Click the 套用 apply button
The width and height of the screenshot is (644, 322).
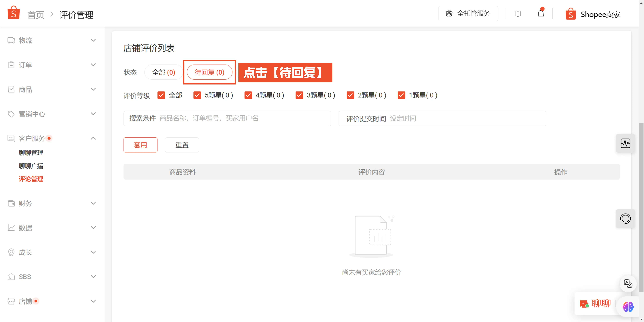(140, 145)
